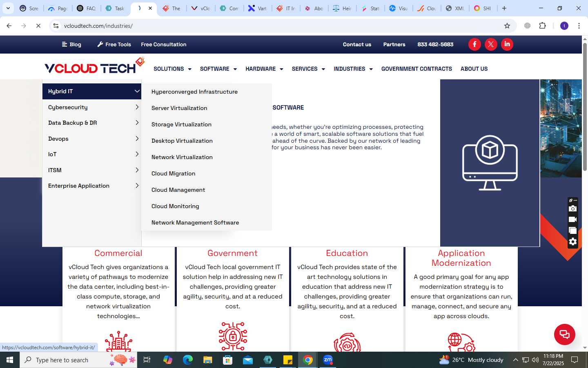Open the LinkedIn social icon
The height and width of the screenshot is (368, 588).
(x=507, y=44)
